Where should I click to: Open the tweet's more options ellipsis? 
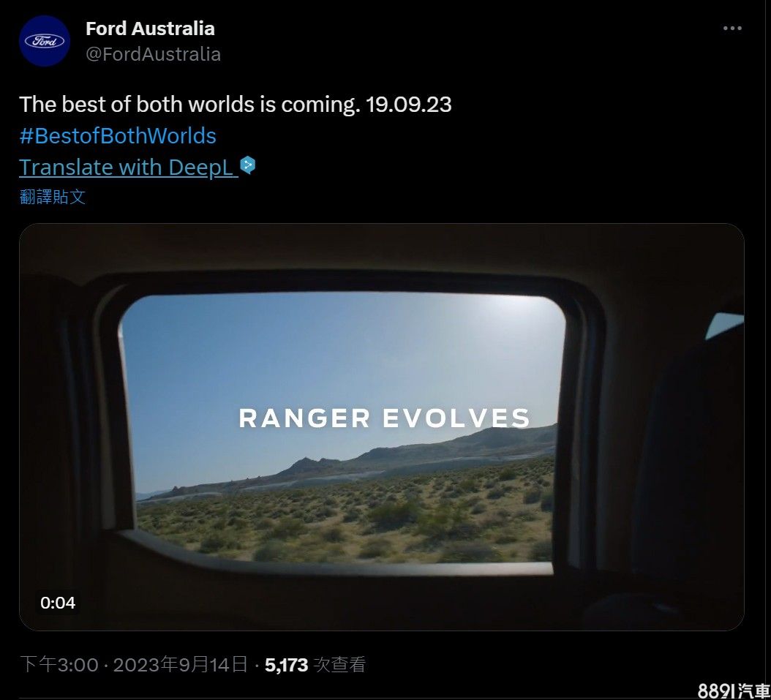[732, 29]
